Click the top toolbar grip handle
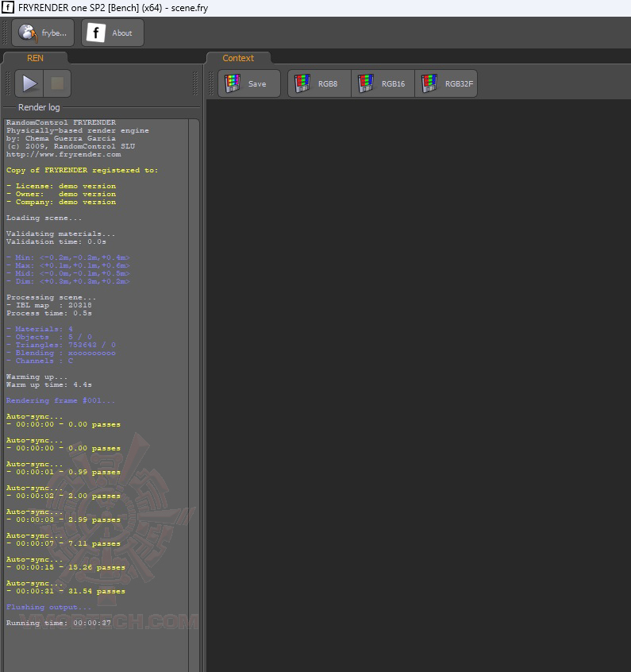The image size is (631, 672). (5, 33)
